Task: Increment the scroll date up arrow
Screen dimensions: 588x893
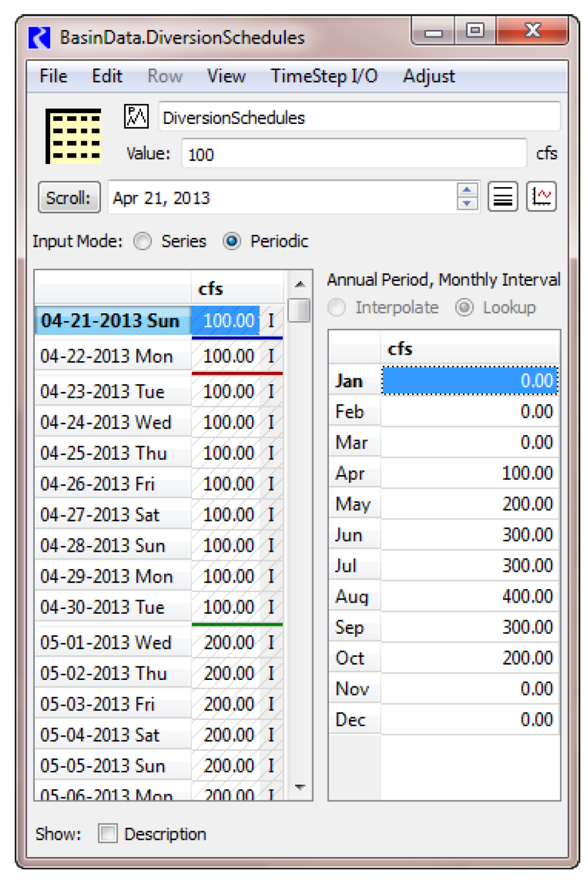Action: (x=467, y=190)
